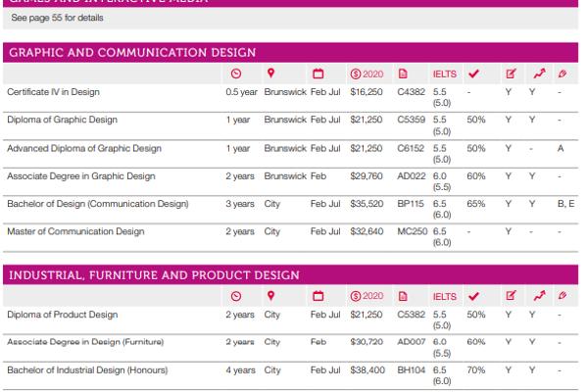
Task: Click the IELTS header in Graphic Design table
Action: (x=442, y=73)
